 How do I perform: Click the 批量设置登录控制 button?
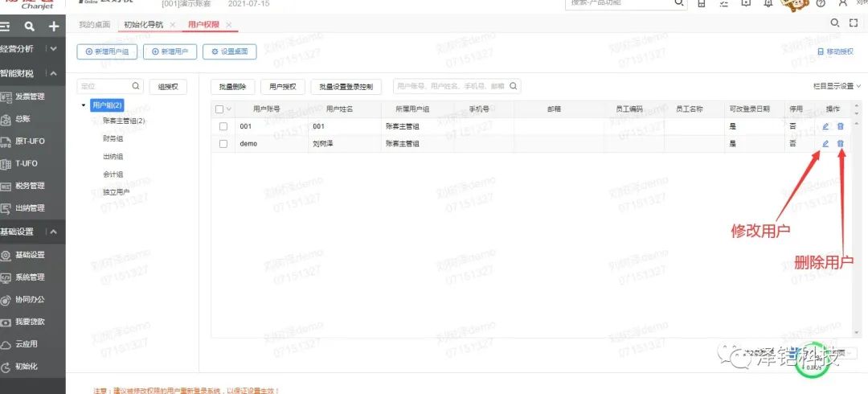[346, 87]
